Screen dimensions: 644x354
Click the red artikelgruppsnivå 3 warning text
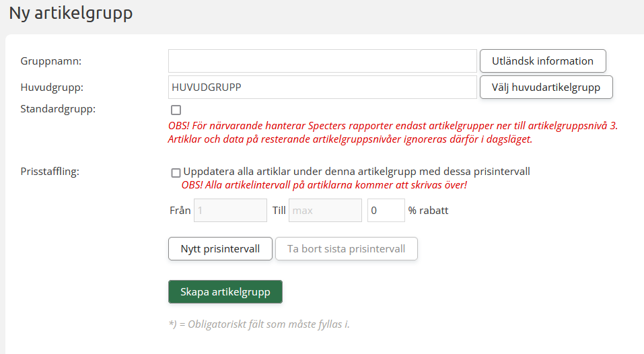[x=392, y=126]
